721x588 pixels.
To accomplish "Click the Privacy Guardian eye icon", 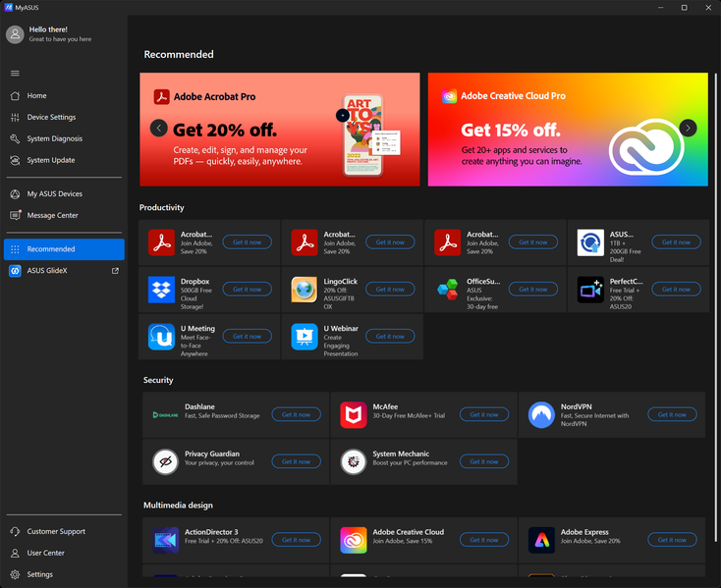I will coord(165,461).
